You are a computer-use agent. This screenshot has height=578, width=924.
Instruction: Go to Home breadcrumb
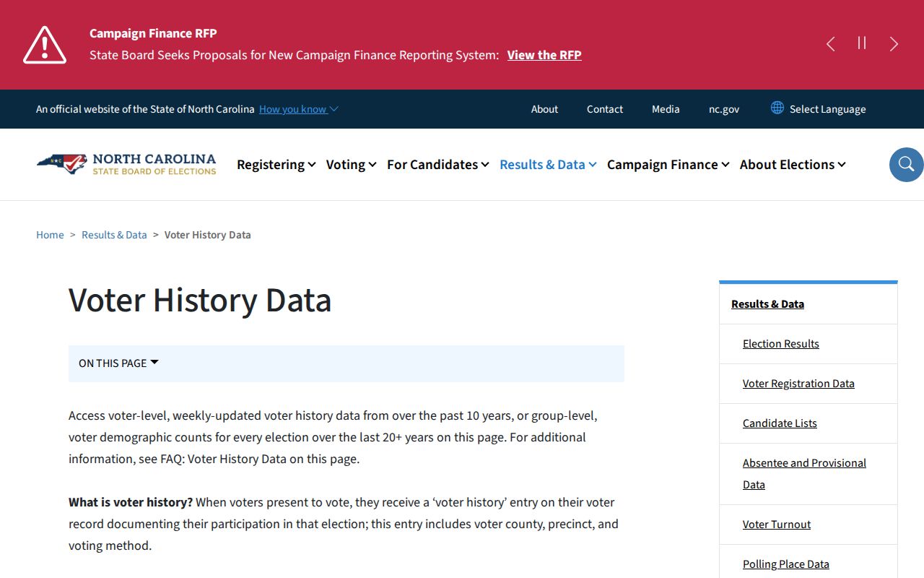(x=50, y=235)
